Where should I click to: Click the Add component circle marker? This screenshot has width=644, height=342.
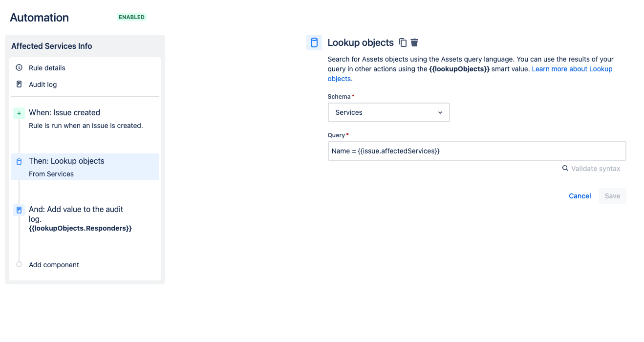coord(19,264)
